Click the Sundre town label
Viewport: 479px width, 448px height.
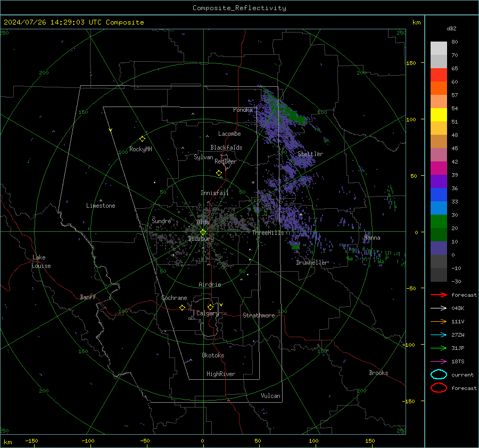pos(161,221)
